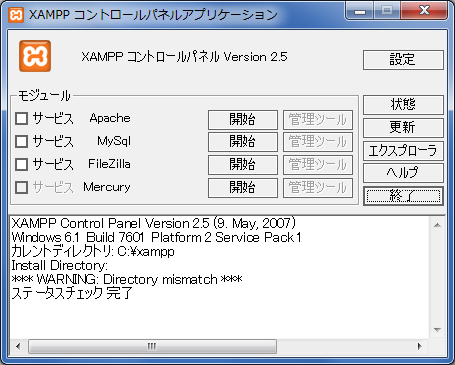The image size is (455, 365).
Task: Open the エクスプローラ button
Action: (x=403, y=151)
